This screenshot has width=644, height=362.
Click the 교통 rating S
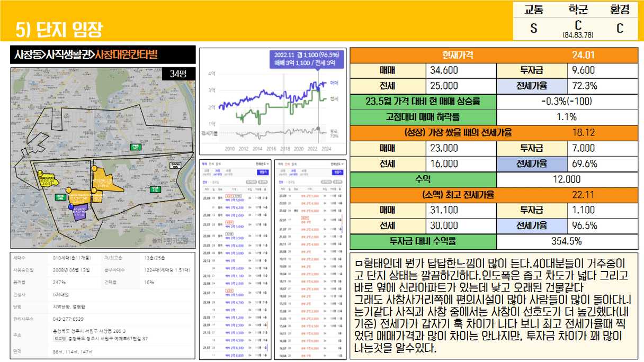(534, 28)
